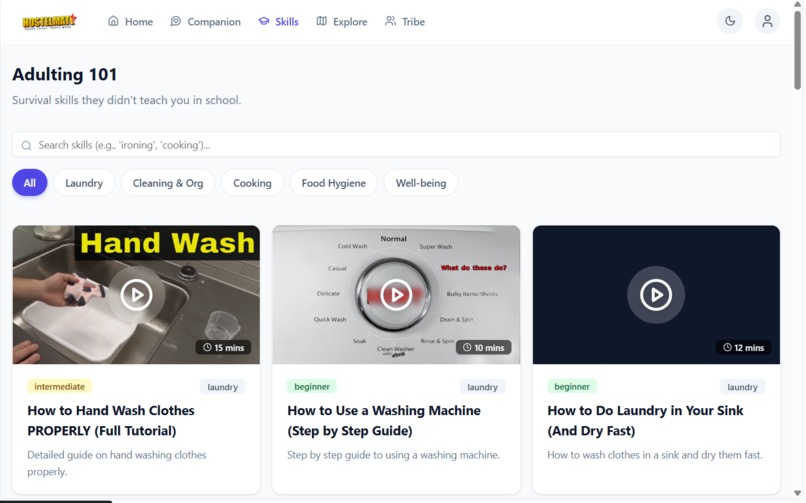Open the Tribe page

[405, 22]
